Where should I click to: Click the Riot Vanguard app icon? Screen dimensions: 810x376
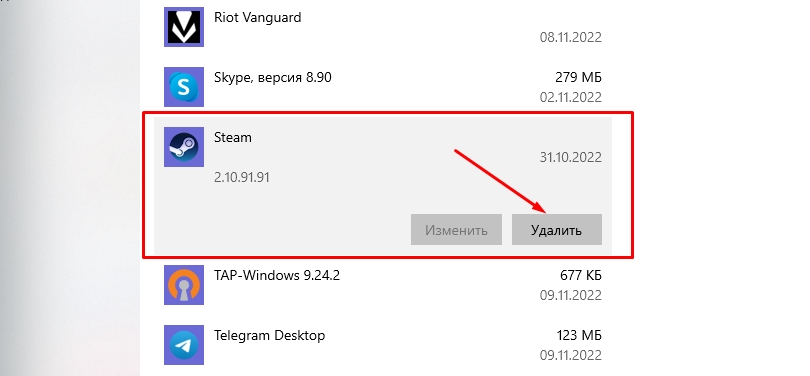click(184, 27)
